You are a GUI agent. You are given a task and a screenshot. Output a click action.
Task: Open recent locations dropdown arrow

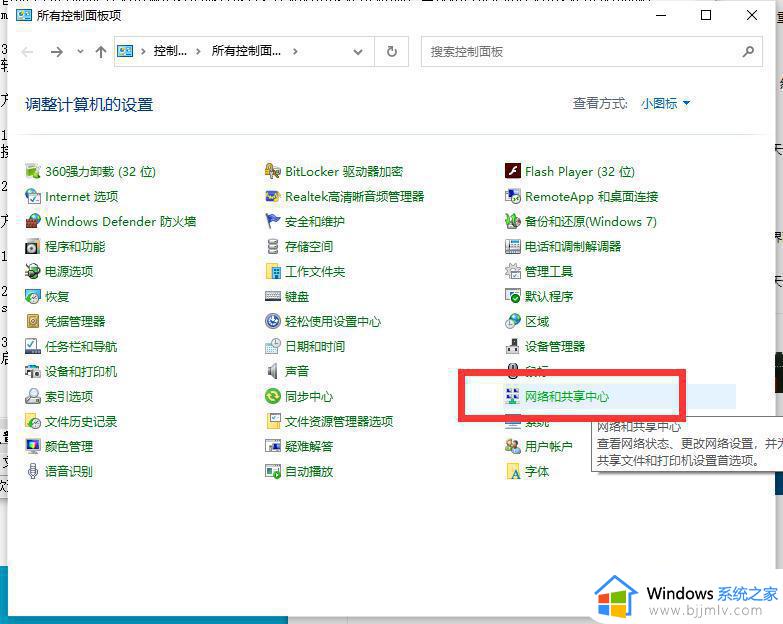point(80,51)
